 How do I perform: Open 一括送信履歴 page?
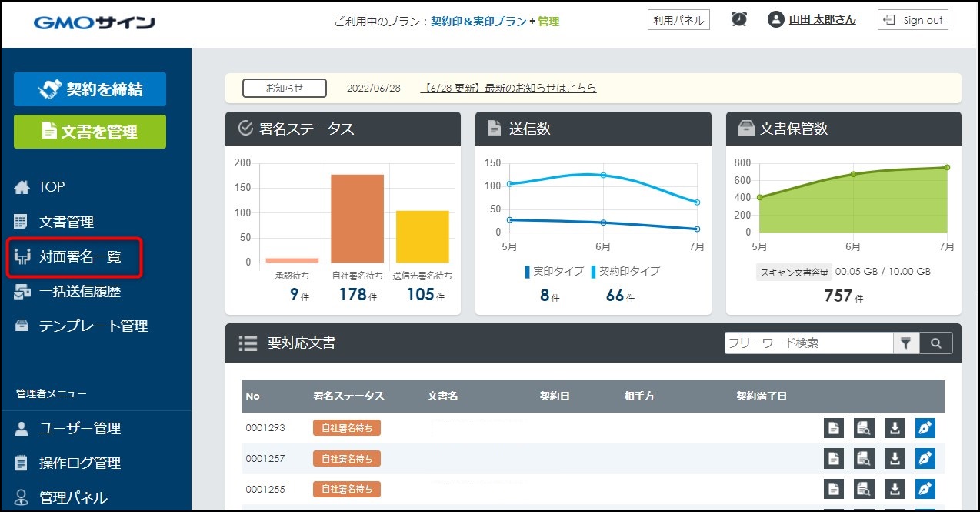point(79,292)
